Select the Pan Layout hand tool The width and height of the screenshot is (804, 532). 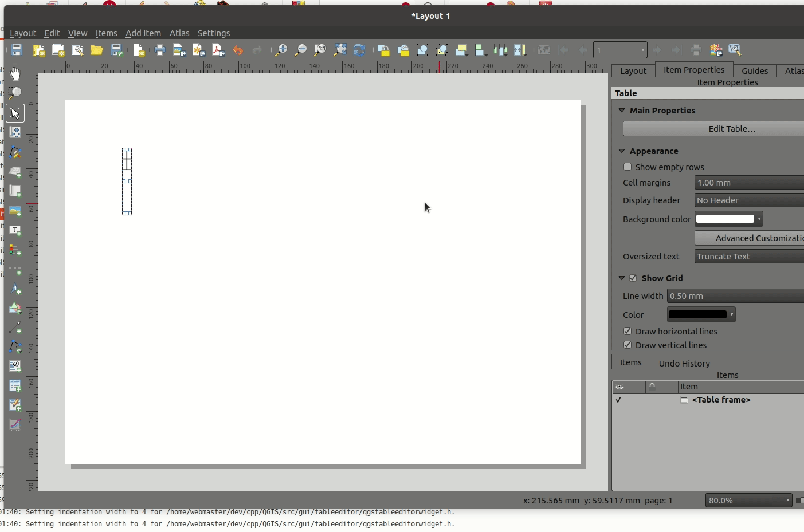[15, 74]
